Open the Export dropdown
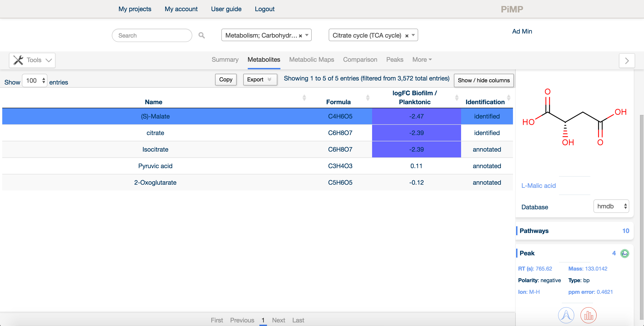 (x=260, y=80)
